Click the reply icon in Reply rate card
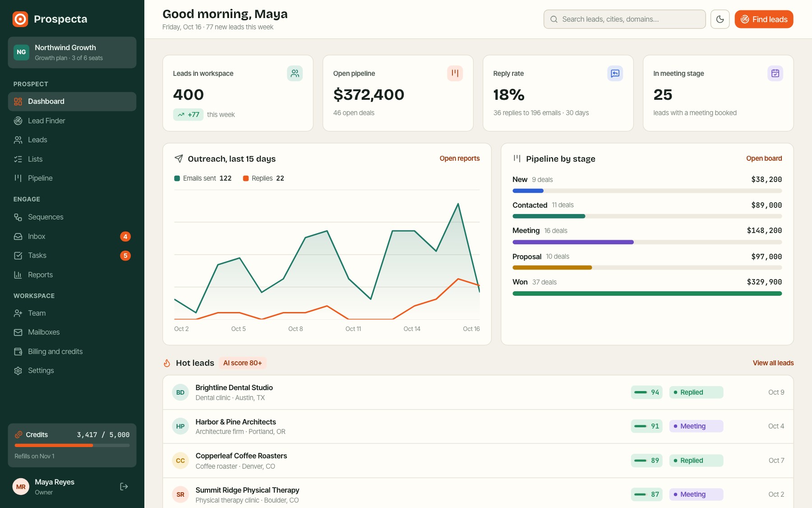The height and width of the screenshot is (508, 812). point(615,73)
